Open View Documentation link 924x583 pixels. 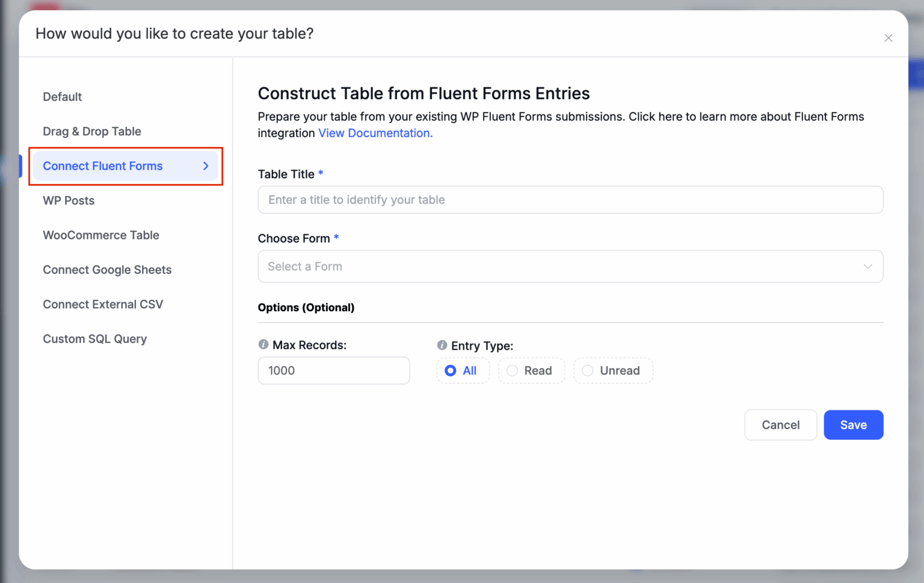pos(375,132)
